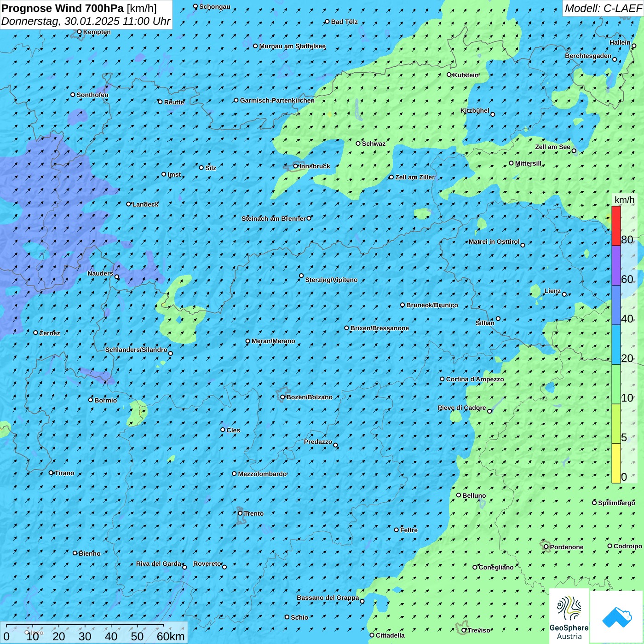
Task: Select the Bozen/Bolzano city marker
Action: 283,397
